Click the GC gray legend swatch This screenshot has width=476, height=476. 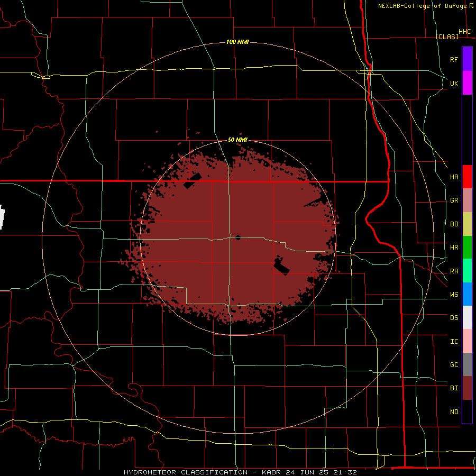(467, 364)
